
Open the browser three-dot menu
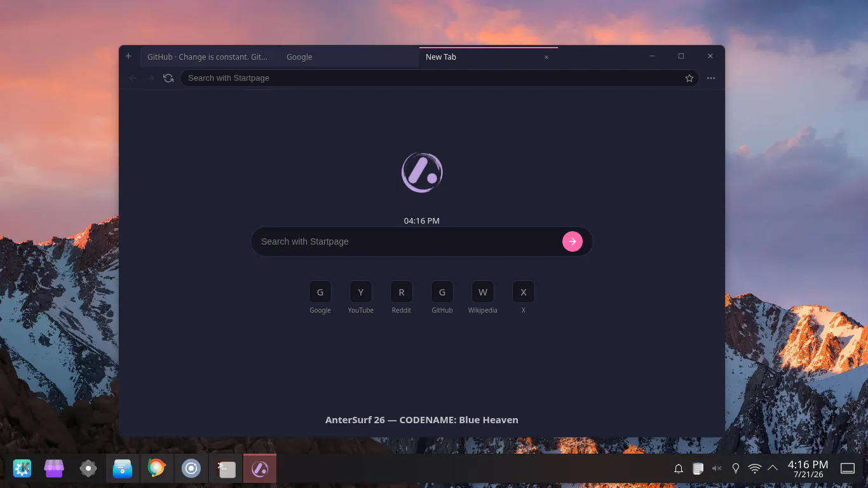click(x=711, y=78)
